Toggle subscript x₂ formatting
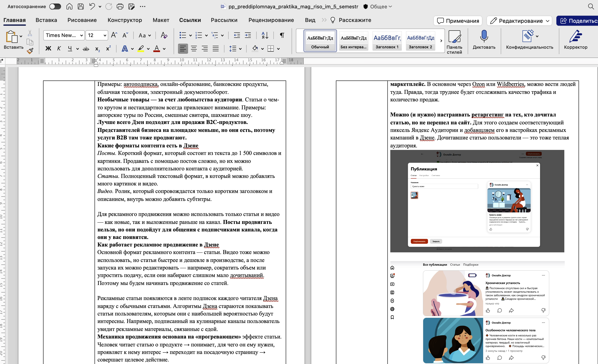Viewport: 598px width, 364px height. [97, 49]
